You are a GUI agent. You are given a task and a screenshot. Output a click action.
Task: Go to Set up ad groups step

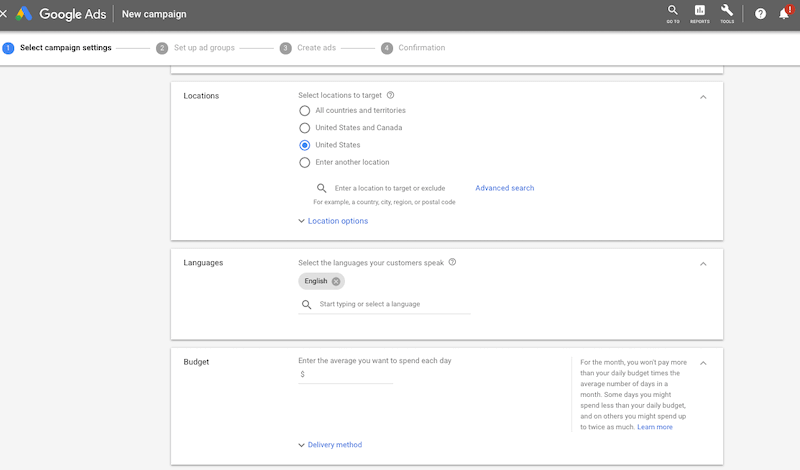[195, 48]
